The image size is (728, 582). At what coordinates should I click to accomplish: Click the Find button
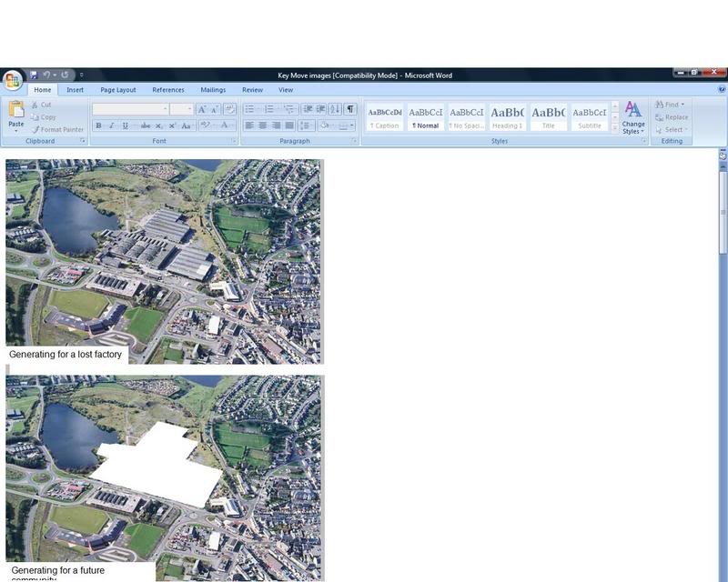coord(670,105)
